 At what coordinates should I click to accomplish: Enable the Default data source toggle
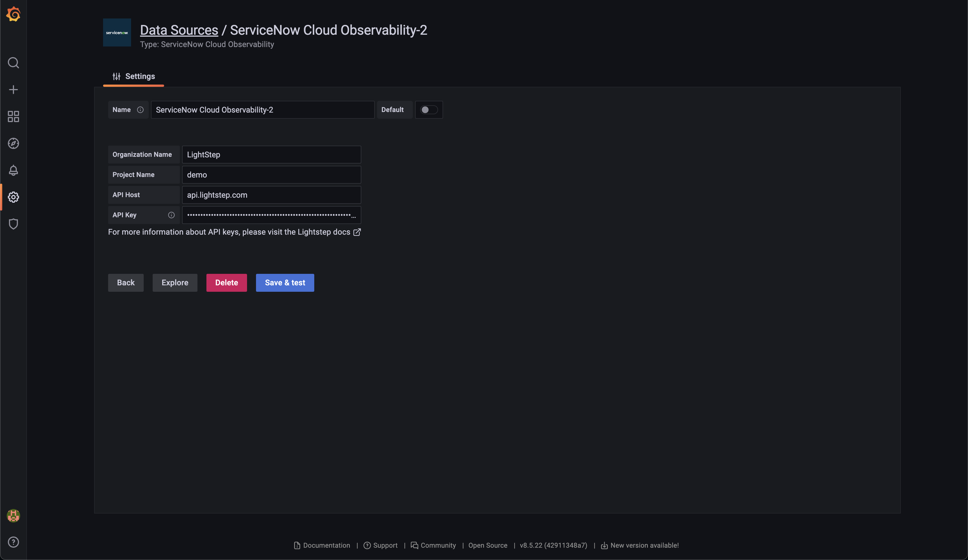coord(429,110)
